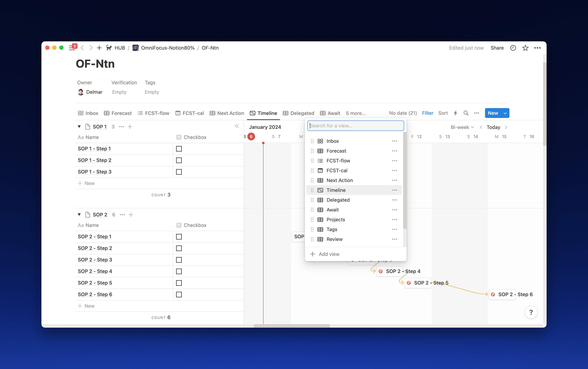
Task: Select Delegated in the views list
Action: (x=338, y=200)
